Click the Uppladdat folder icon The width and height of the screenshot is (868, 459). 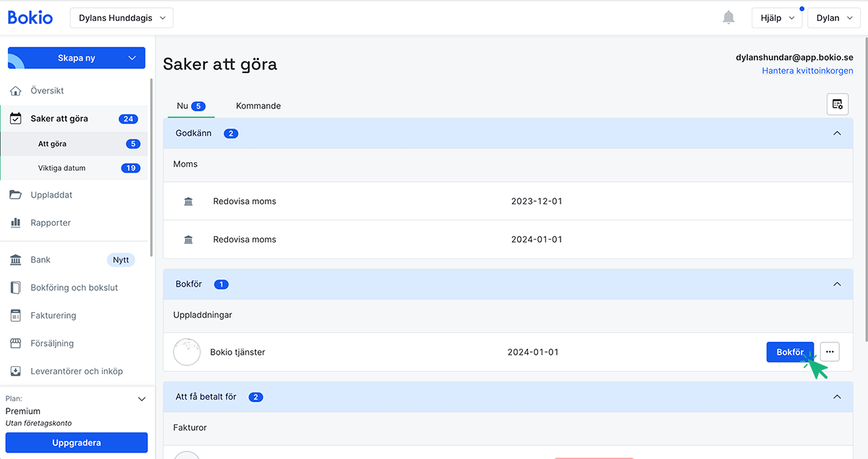tap(15, 195)
